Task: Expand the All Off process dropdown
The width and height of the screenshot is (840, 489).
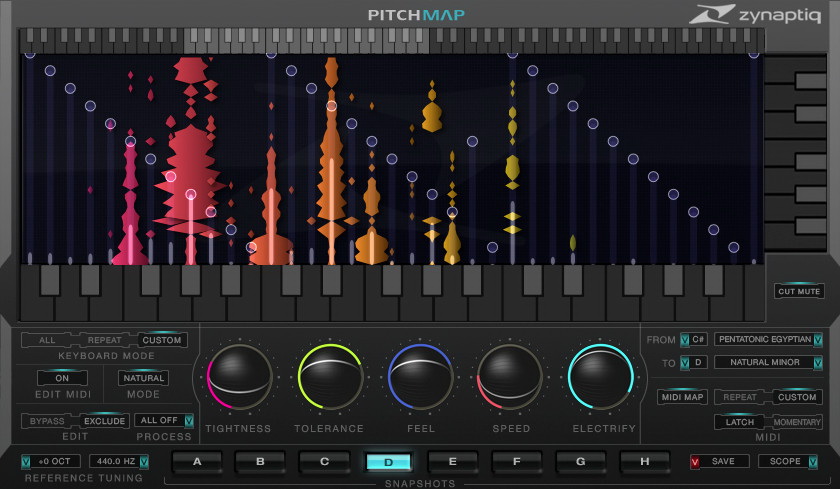Action: coord(165,421)
